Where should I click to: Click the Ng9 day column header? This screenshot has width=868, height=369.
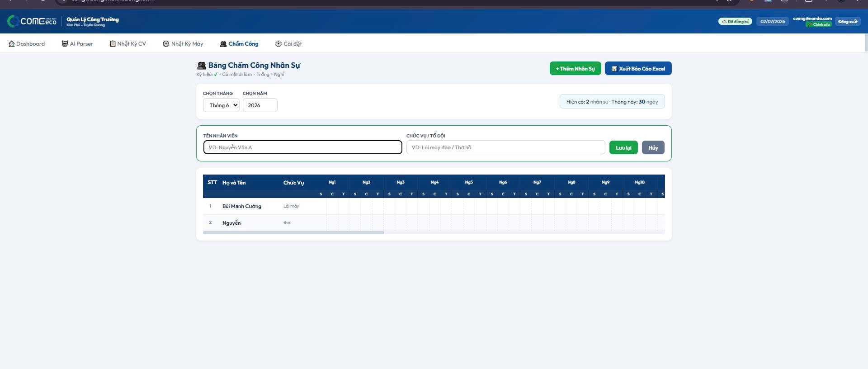coord(605,182)
